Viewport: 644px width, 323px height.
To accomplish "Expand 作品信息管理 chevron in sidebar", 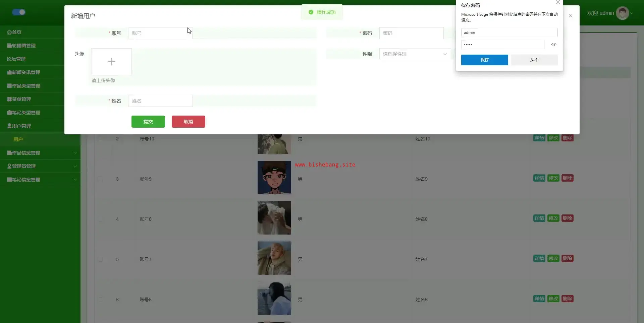I will click(75, 153).
